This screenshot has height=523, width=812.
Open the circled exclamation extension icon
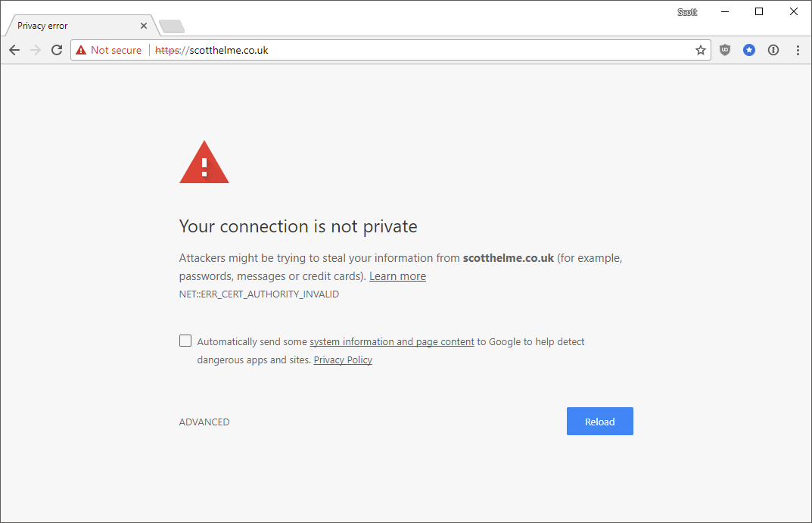(773, 50)
